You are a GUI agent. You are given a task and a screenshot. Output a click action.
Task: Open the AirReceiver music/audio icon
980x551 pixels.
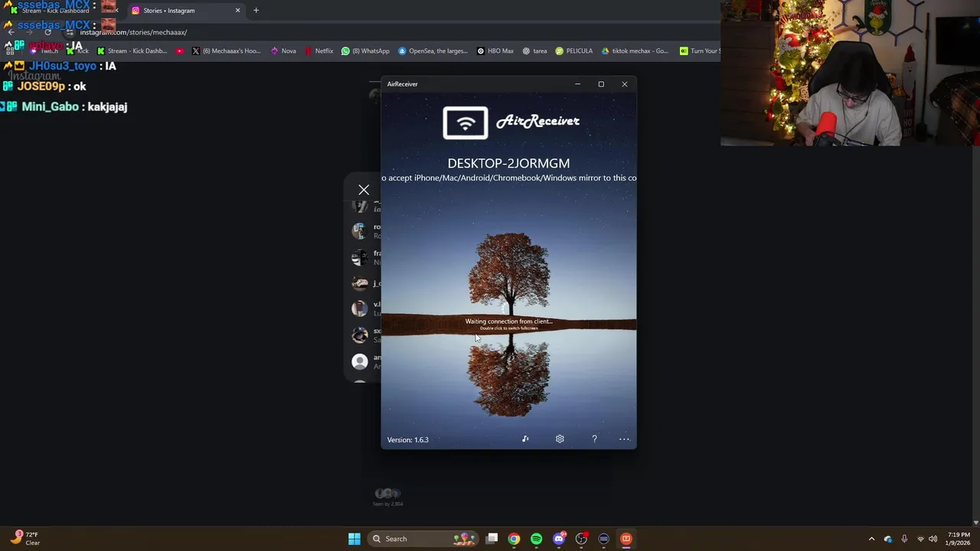click(525, 439)
